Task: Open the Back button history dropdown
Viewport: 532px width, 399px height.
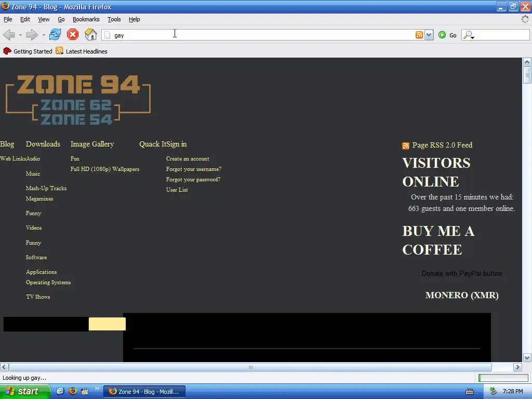Action: pos(20,35)
